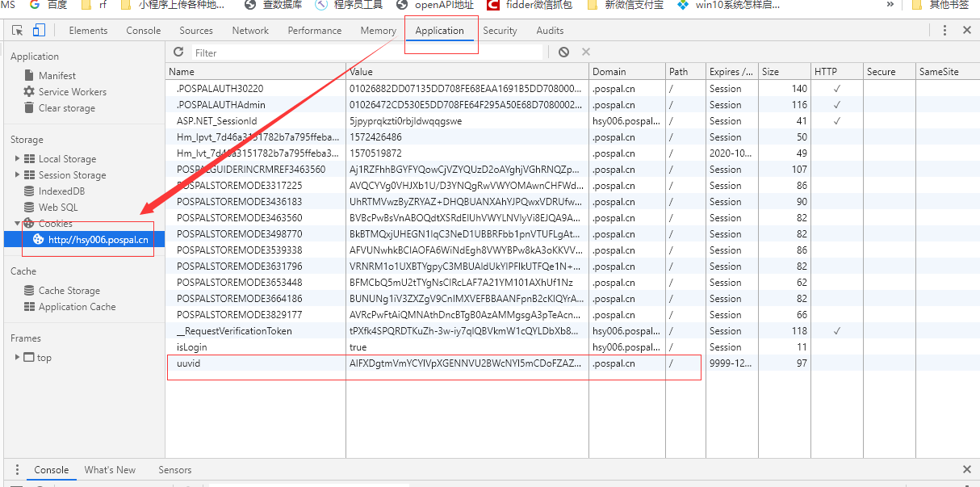This screenshot has height=487, width=980.
Task: Open the console drawer three-dot menu
Action: tap(17, 469)
